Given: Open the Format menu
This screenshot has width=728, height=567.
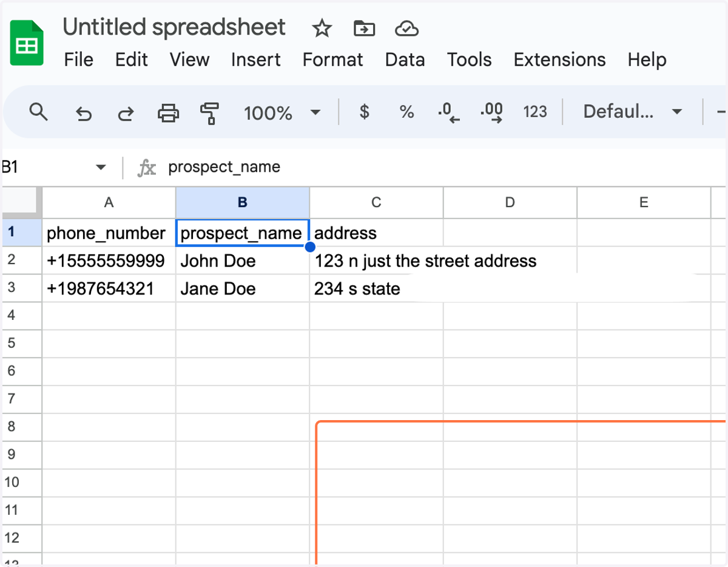Looking at the screenshot, I should coord(332,59).
